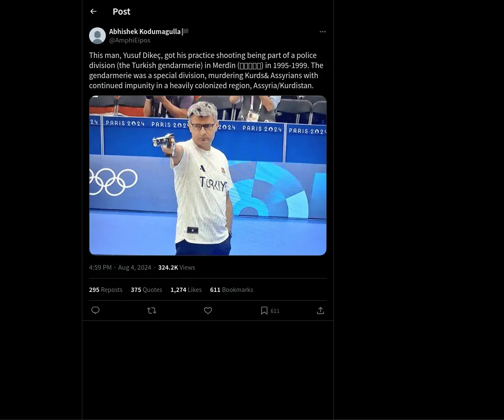View the 295 Reposts list
The width and height of the screenshot is (504, 420).
point(106,290)
